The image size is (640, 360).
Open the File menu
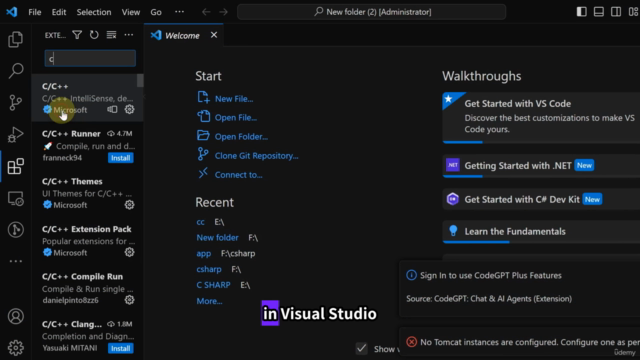click(35, 12)
